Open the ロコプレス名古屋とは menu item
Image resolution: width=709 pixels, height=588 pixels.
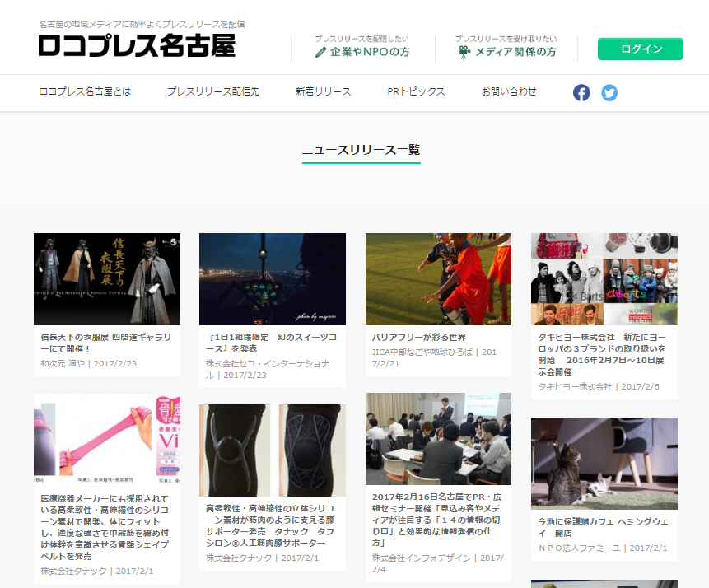point(85,91)
